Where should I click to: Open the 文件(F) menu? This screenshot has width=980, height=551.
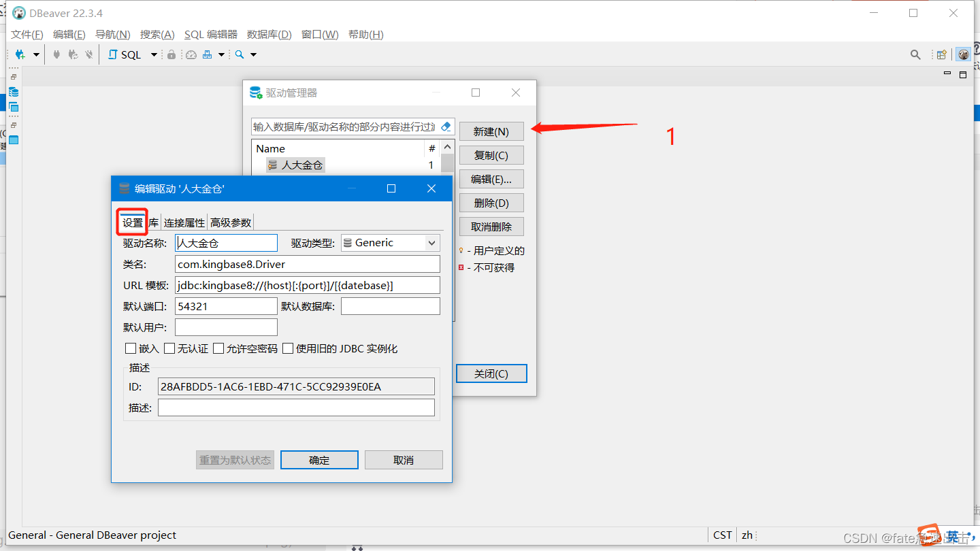pyautogui.click(x=27, y=35)
